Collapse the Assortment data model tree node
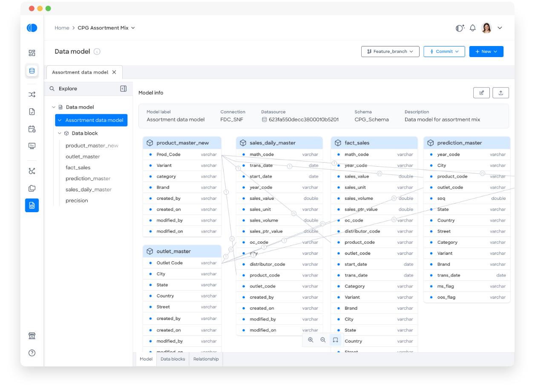 click(60, 120)
